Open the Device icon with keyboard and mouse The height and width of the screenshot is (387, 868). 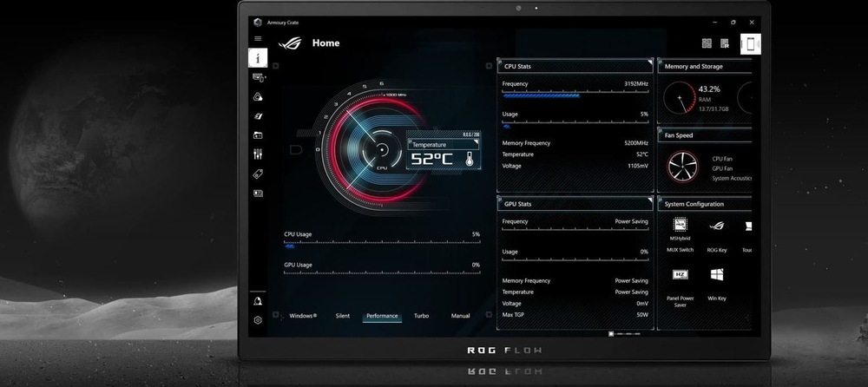(x=258, y=77)
